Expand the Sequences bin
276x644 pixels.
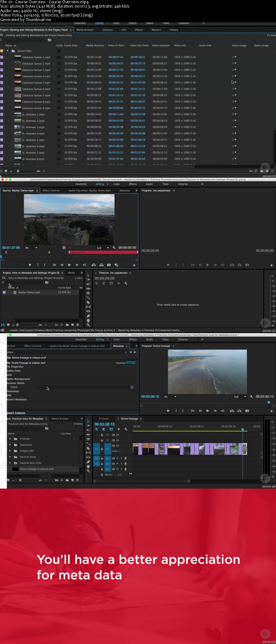[10, 445]
